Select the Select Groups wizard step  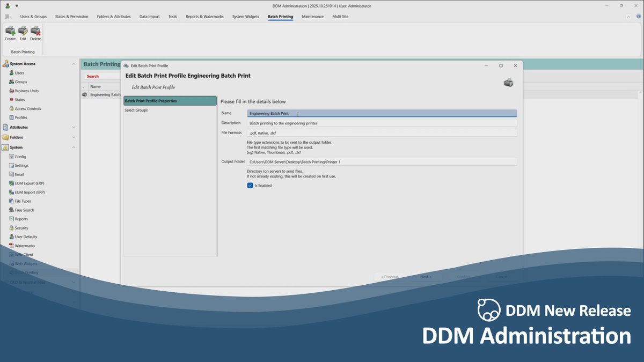click(x=137, y=110)
